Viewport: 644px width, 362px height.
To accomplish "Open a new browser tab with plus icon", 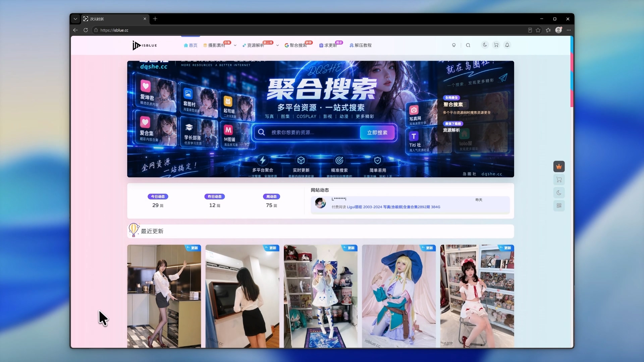I will coord(155,19).
